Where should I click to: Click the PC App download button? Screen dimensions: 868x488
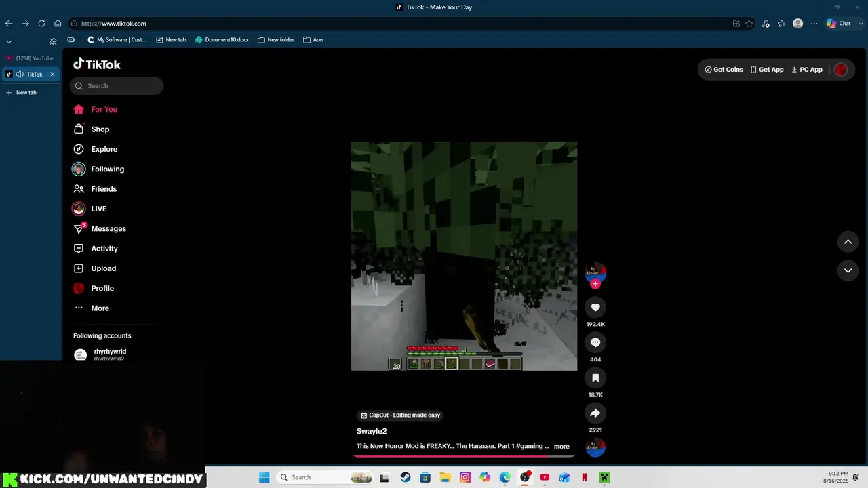[807, 70]
